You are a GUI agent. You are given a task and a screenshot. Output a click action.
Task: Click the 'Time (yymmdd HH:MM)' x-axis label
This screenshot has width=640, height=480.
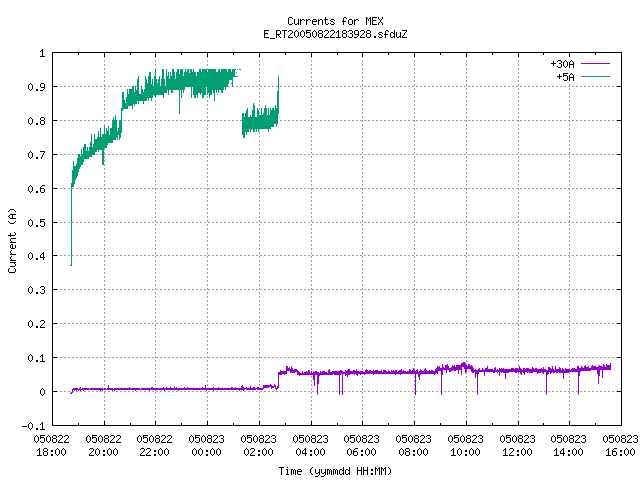point(335,471)
